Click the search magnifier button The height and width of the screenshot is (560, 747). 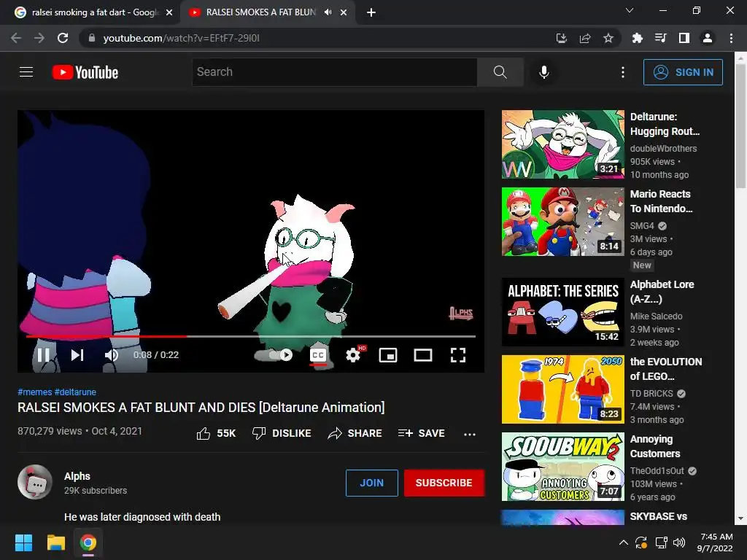[x=500, y=72]
